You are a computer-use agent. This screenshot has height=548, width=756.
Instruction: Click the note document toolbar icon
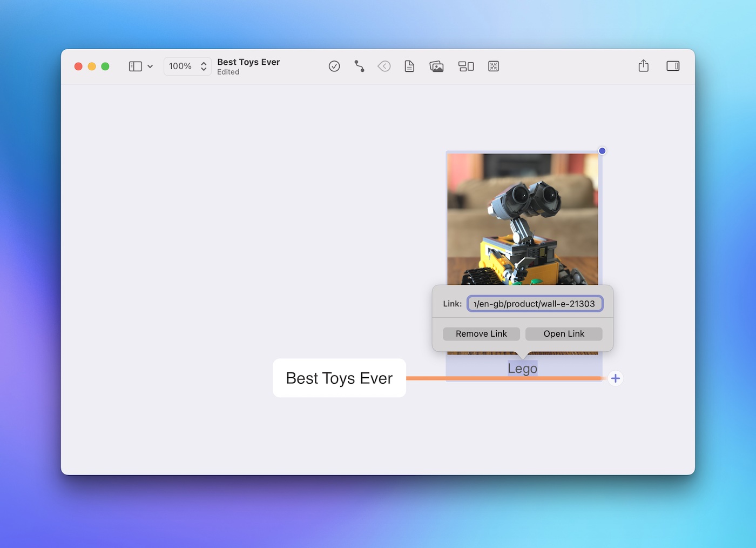[x=409, y=66]
